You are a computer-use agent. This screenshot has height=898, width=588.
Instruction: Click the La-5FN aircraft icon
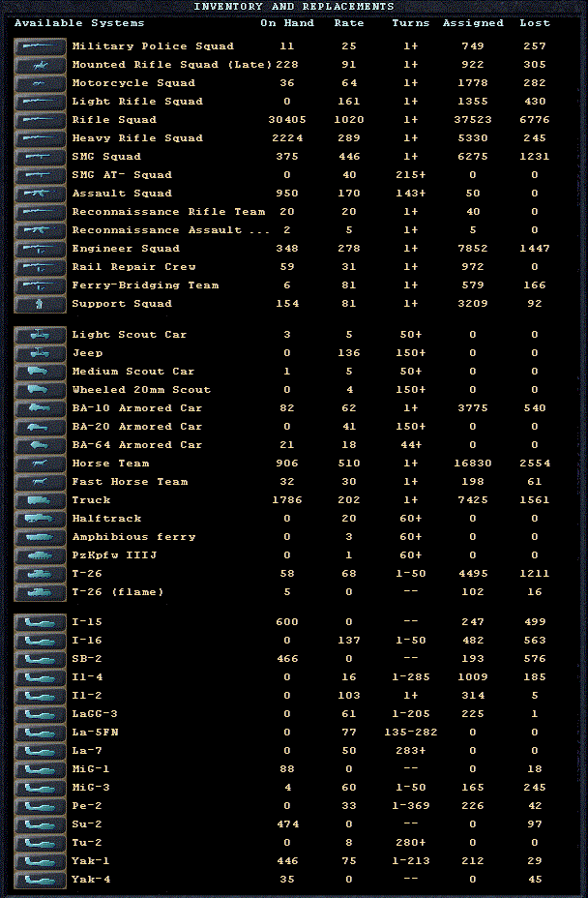click(x=40, y=733)
